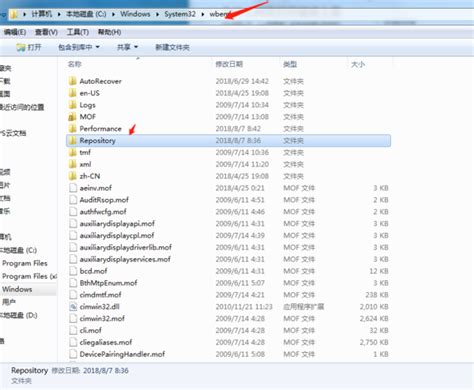Select the cimwin32.dll file icon
Screen dimensions: 474x390
[x=73, y=307]
